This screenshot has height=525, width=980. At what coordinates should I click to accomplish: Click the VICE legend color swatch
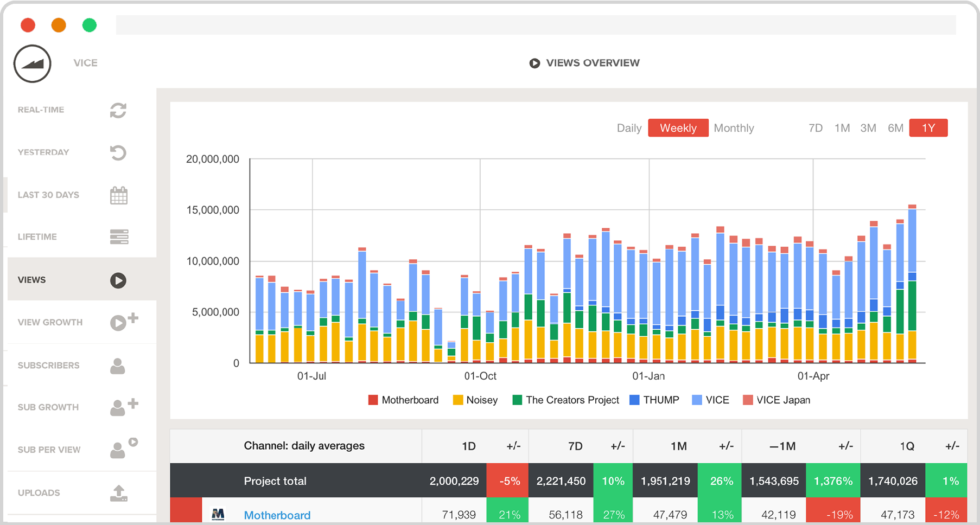(x=697, y=400)
